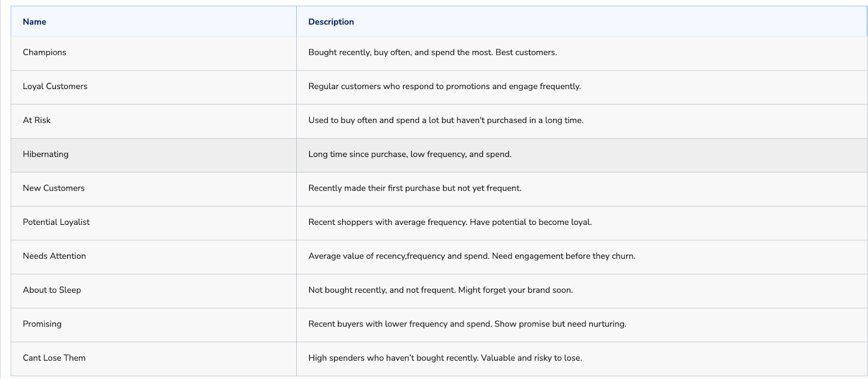The image size is (868, 379).
Task: Click the first purchase description text
Action: click(x=414, y=188)
